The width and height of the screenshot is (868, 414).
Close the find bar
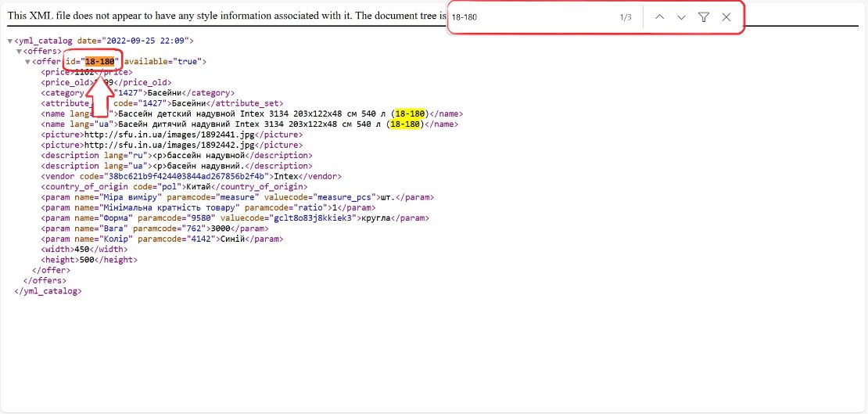726,17
